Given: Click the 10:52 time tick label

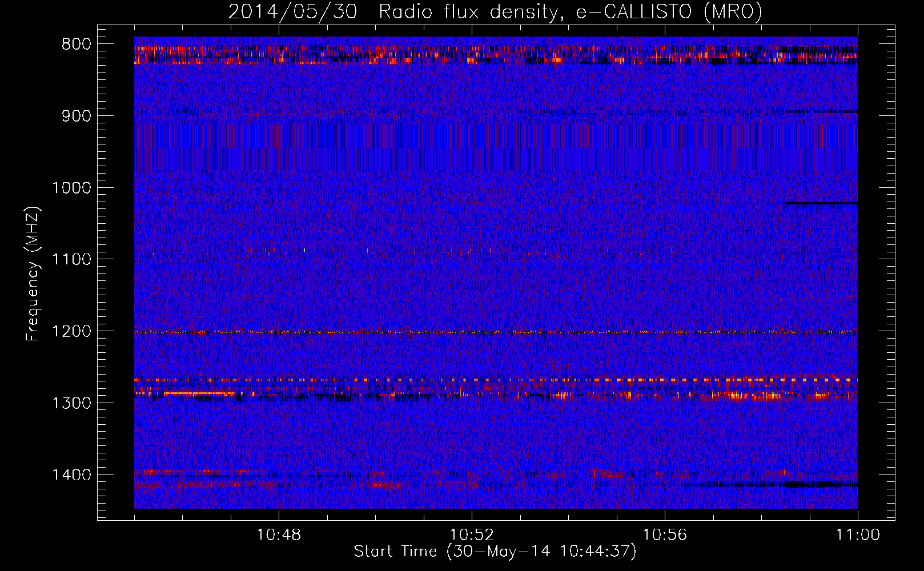Looking at the screenshot, I should coord(472,535).
